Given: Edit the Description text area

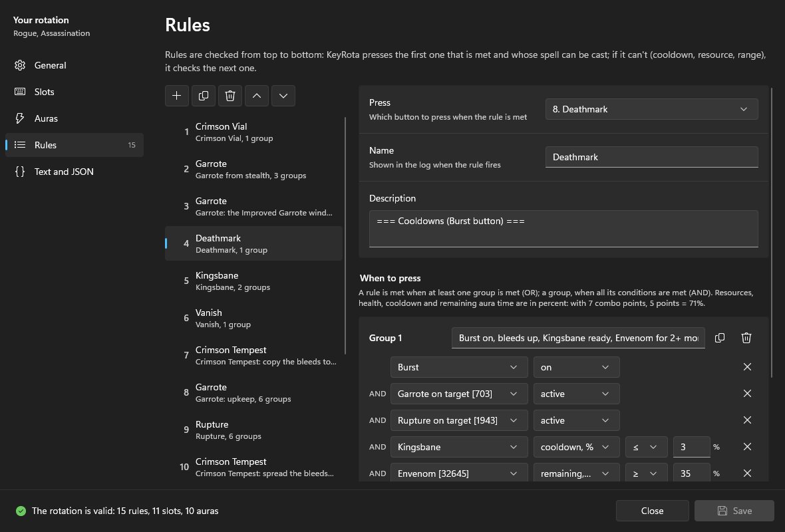Looking at the screenshot, I should pos(563,229).
